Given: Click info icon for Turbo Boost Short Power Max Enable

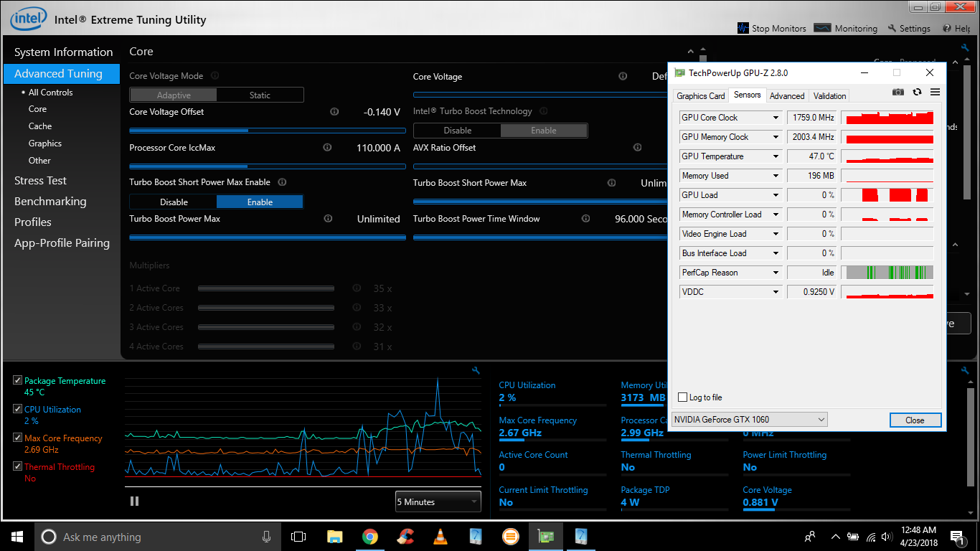Looking at the screenshot, I should [x=282, y=182].
